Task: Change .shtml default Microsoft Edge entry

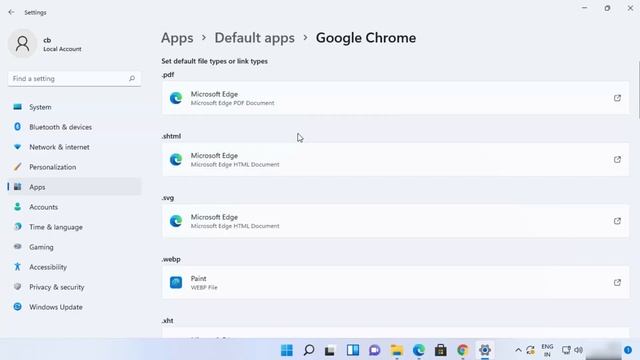Action: (x=396, y=160)
